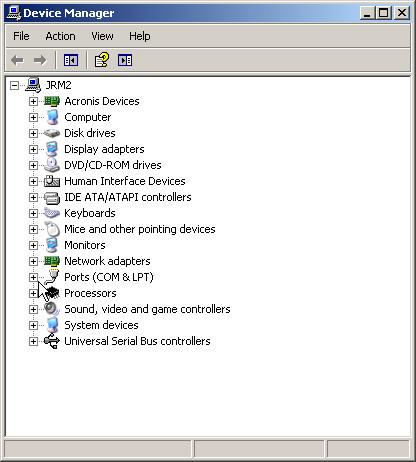Image resolution: width=416 pixels, height=462 pixels.
Task: Open the Action menu
Action: 60,36
